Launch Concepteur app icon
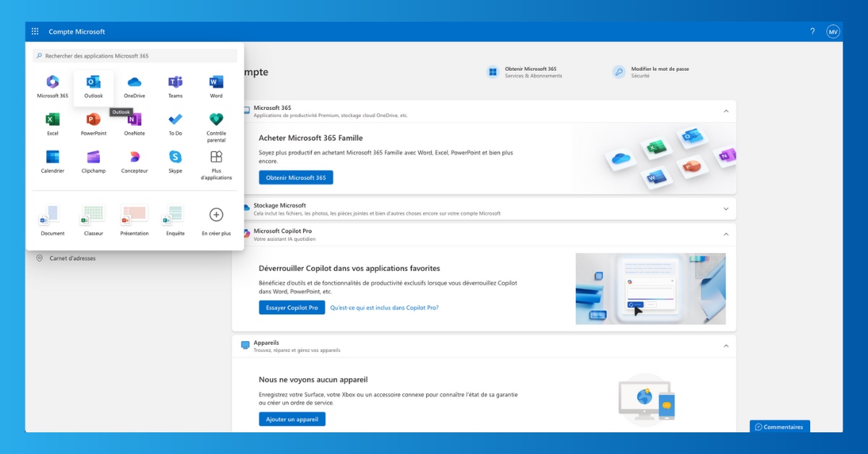The width and height of the screenshot is (868, 454). (135, 161)
